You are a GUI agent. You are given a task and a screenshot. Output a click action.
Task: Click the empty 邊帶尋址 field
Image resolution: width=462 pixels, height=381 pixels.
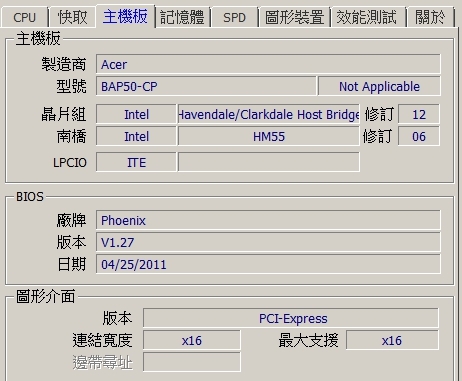click(192, 362)
